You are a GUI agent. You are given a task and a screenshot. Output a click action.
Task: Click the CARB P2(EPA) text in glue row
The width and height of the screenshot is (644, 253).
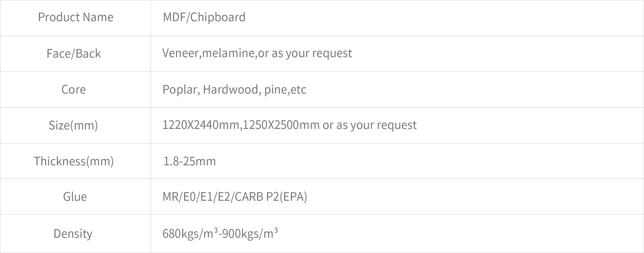271,197
